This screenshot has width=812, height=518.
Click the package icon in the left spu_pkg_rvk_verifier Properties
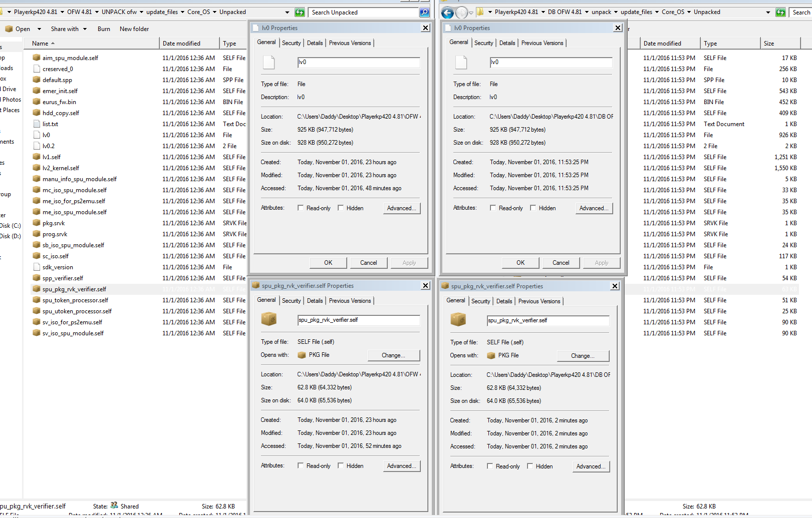(x=269, y=319)
